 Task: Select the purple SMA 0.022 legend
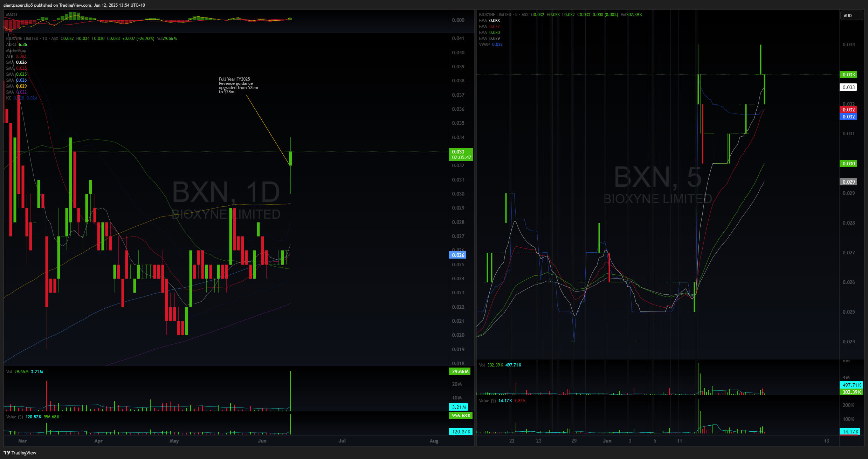pyautogui.click(x=16, y=92)
